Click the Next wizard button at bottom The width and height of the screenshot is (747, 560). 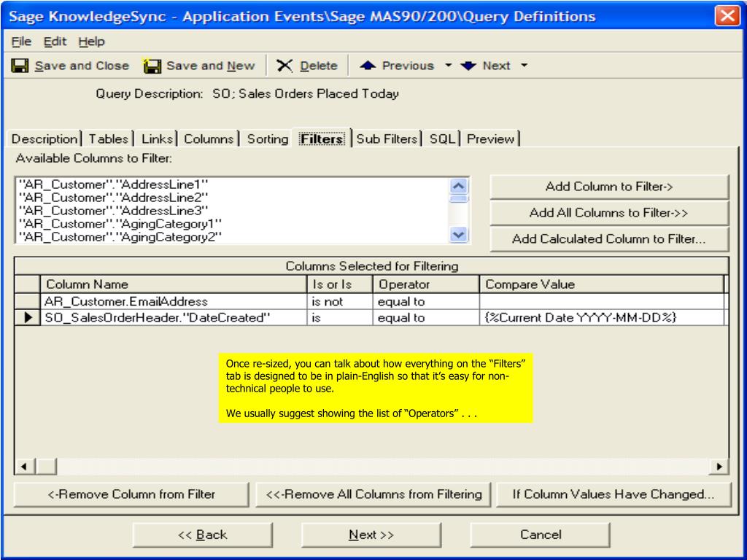point(371,534)
